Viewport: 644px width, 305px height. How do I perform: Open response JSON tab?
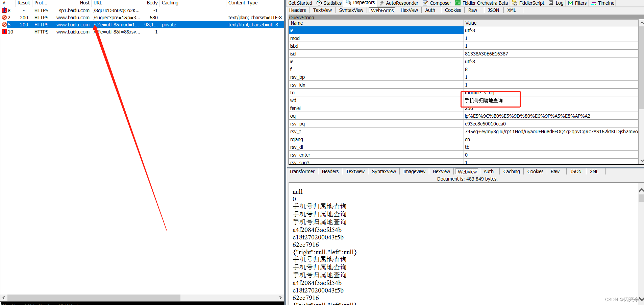(x=576, y=171)
